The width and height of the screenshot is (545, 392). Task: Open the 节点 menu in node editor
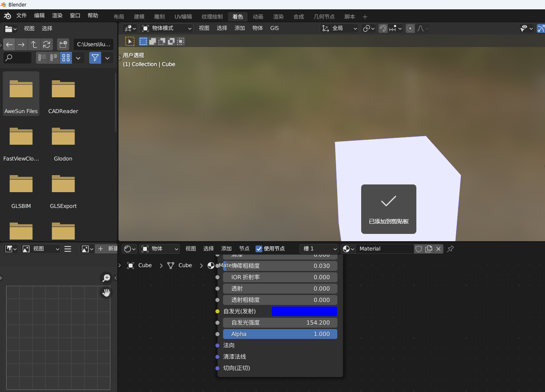244,249
